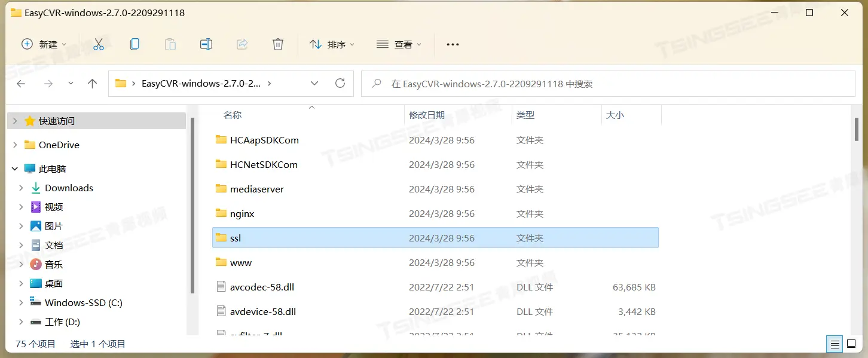This screenshot has height=358, width=868.
Task: Open the 查看 view dropdown
Action: click(x=399, y=44)
